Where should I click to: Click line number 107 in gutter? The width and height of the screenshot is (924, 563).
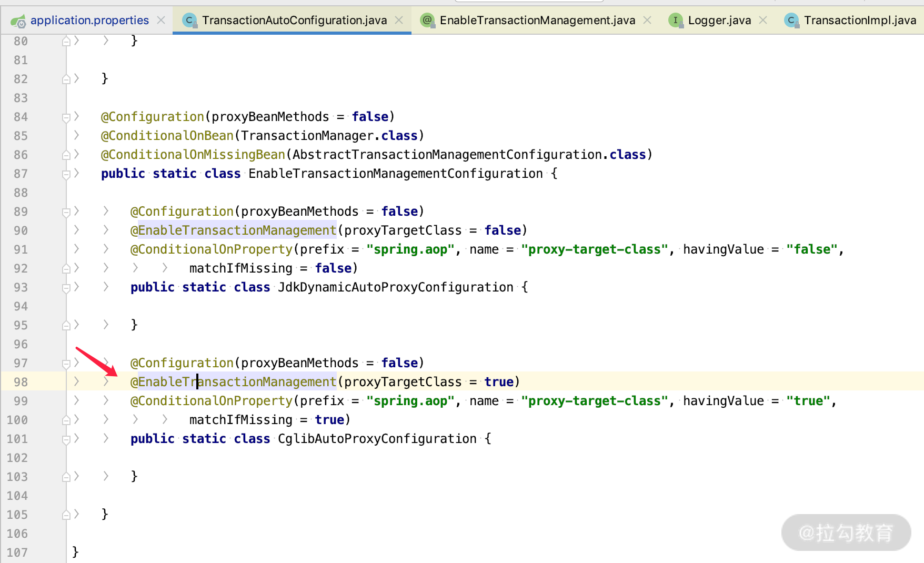tap(17, 552)
